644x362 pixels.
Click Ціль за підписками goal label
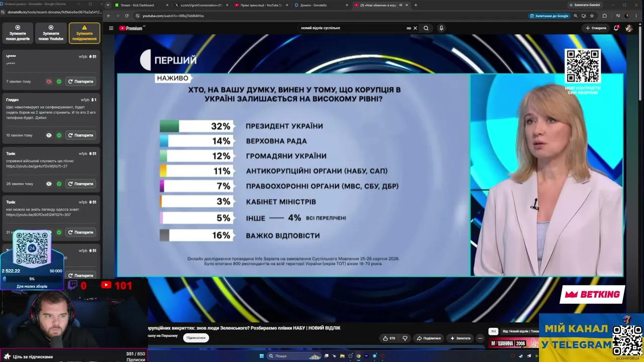pos(33,356)
